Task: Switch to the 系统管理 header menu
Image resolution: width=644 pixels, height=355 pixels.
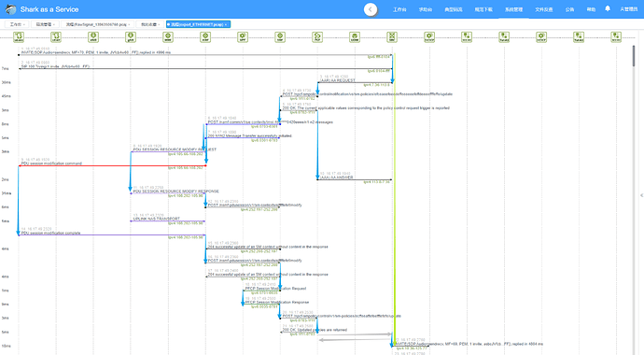Action: pos(513,9)
